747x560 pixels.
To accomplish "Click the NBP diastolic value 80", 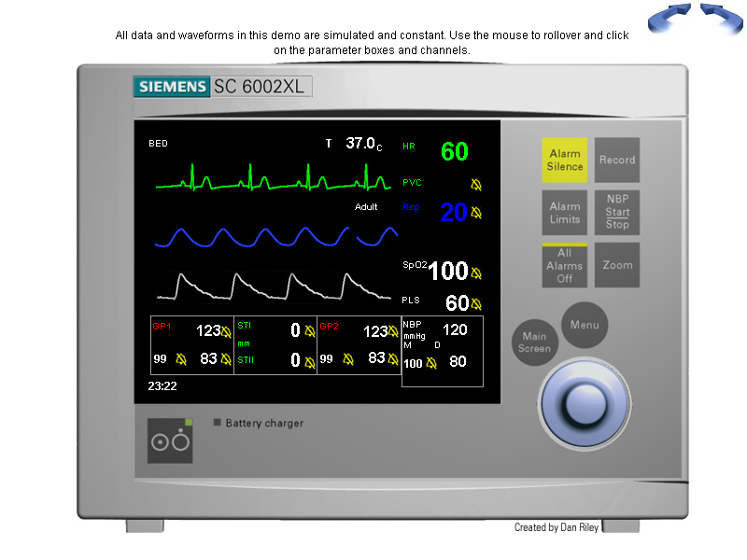I will (458, 361).
